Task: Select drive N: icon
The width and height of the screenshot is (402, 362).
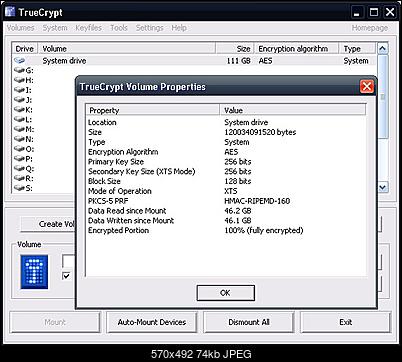Action: coord(19,139)
